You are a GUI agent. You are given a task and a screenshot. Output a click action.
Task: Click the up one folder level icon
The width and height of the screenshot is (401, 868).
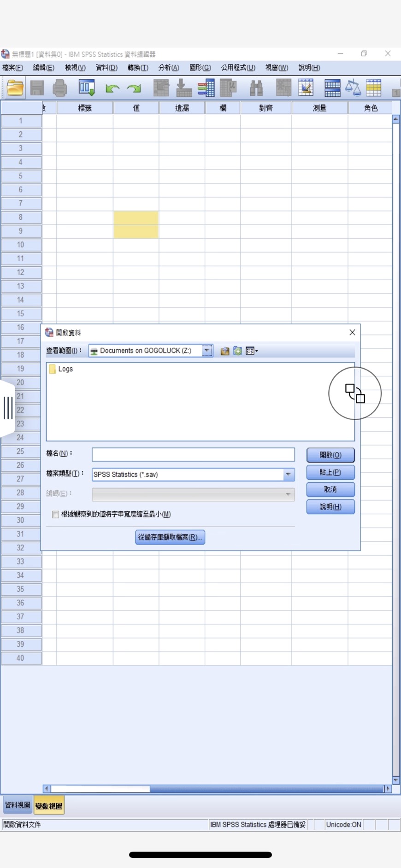coord(225,351)
